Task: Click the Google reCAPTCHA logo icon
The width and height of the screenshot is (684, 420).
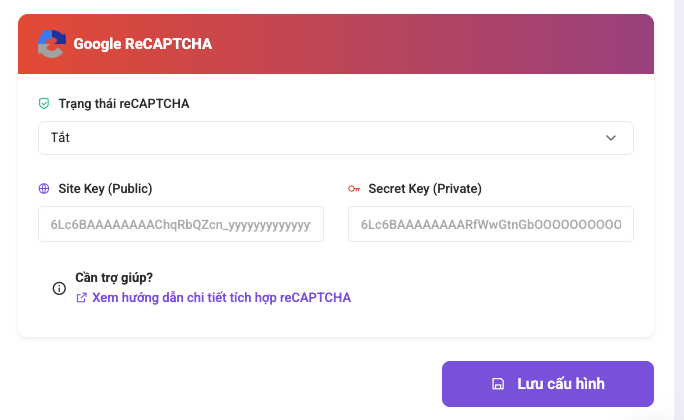Action: (52, 44)
